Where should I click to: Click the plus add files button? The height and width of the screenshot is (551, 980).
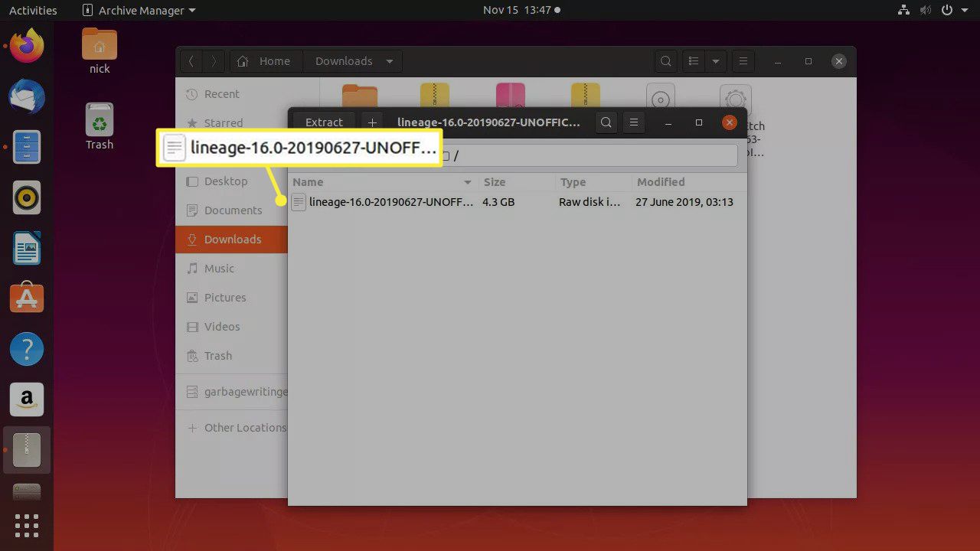(x=372, y=122)
